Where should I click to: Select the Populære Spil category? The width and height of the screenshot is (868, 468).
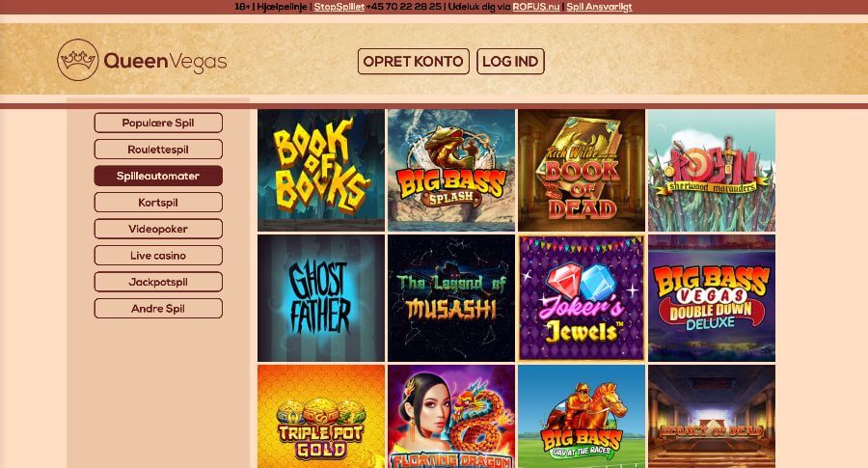(x=158, y=123)
